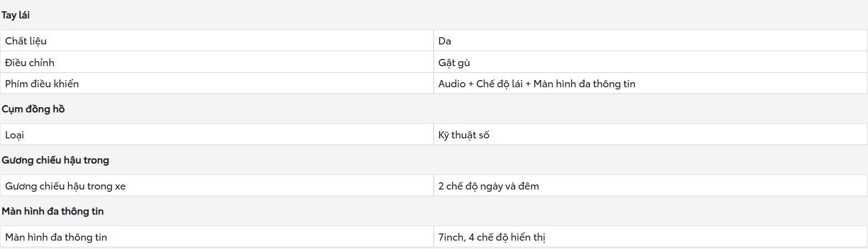The height and width of the screenshot is (249, 868).
Task: Click Màn hình đa thông tin heading
Action: point(53,211)
